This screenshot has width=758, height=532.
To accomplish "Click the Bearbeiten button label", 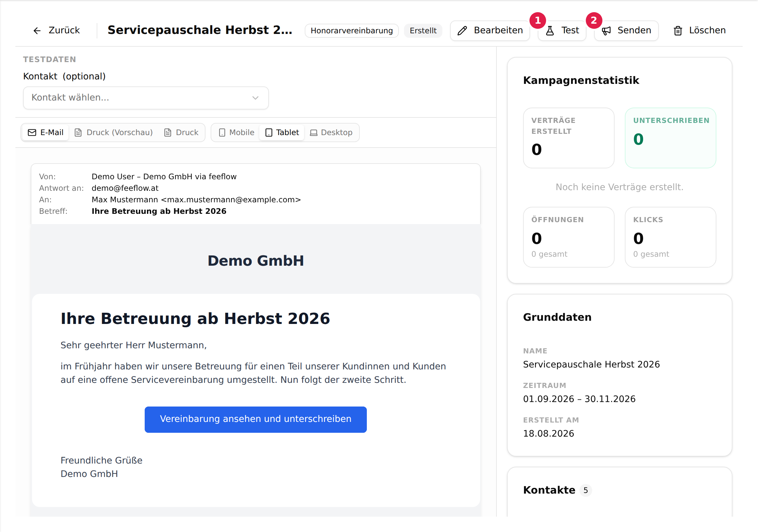I will pyautogui.click(x=498, y=30).
